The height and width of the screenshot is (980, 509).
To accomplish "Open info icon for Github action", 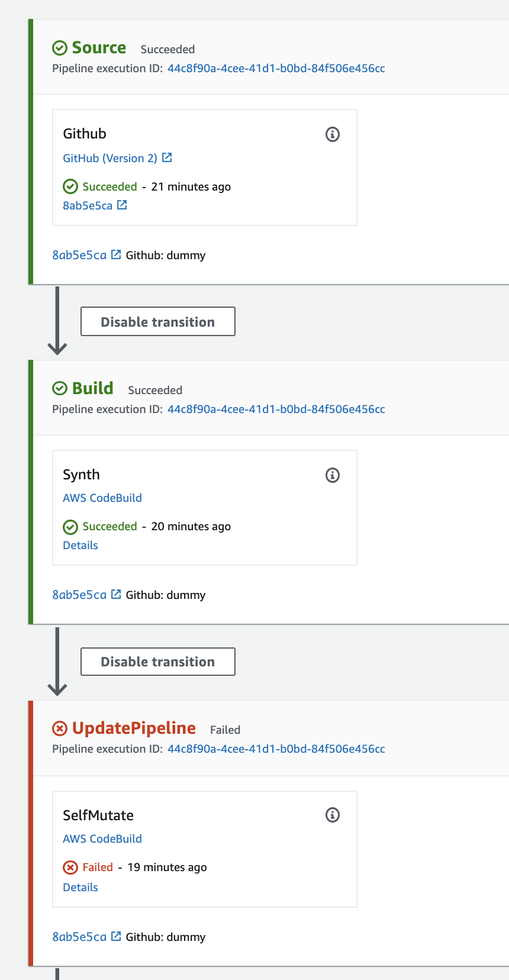I will (333, 134).
